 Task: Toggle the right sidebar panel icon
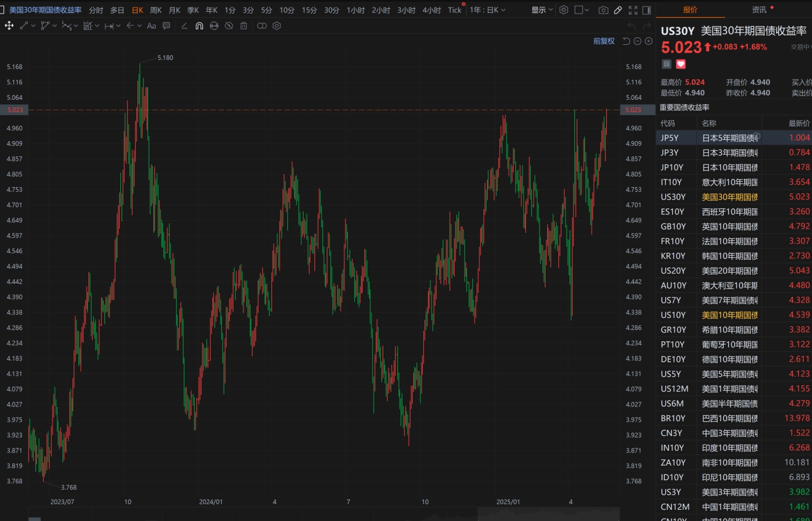point(647,10)
